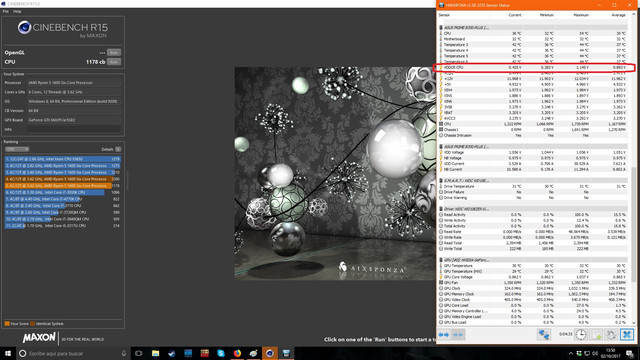Click the Maximum column header in HWiNFO

pyautogui.click(x=581, y=15)
